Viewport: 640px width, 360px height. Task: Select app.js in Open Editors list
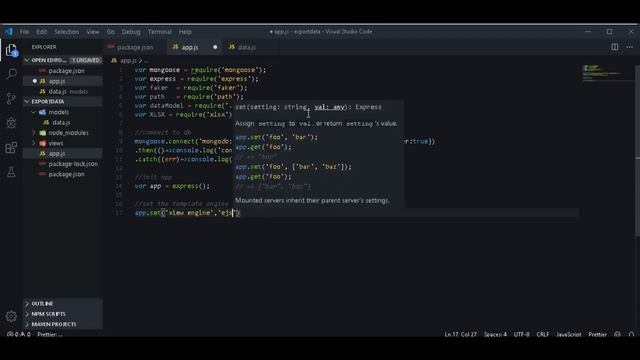62,81
